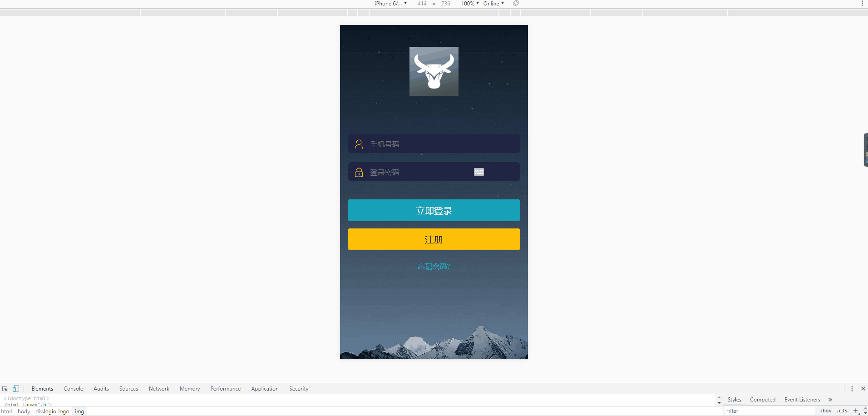Toggle the :hov element state panel
The image size is (868, 416).
pos(825,411)
